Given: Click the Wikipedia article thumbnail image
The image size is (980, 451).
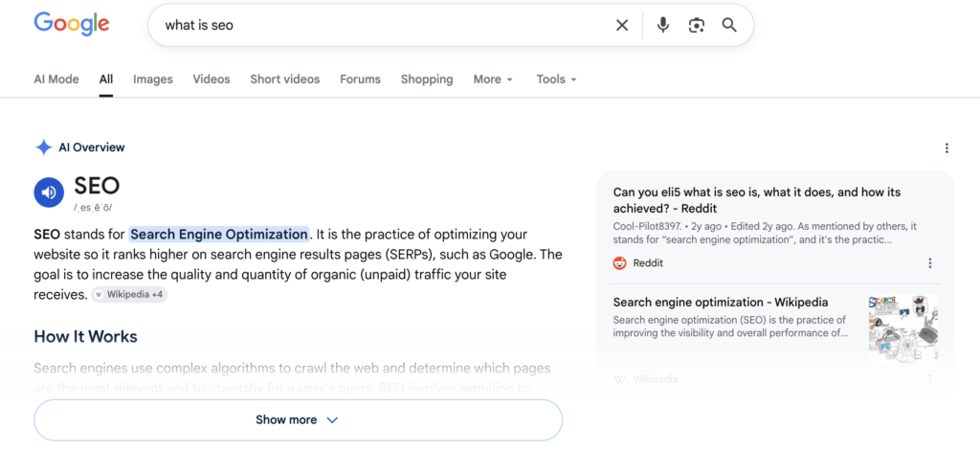Looking at the screenshot, I should coord(903,327).
